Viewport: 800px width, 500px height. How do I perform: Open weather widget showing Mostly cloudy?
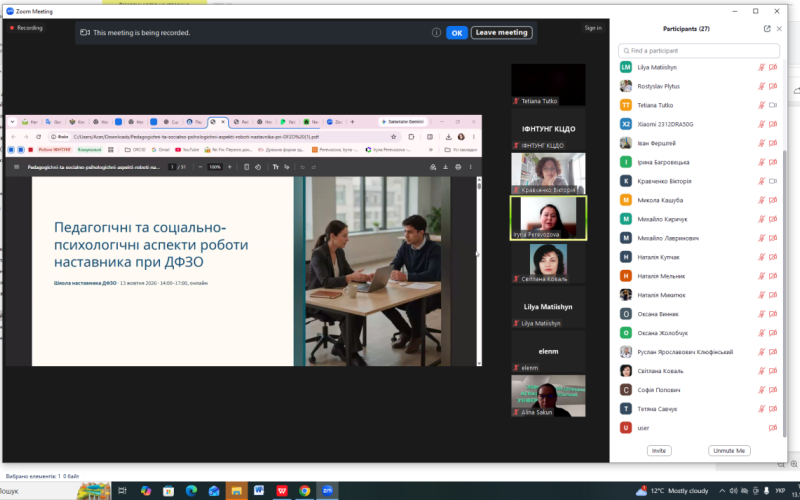[672, 491]
